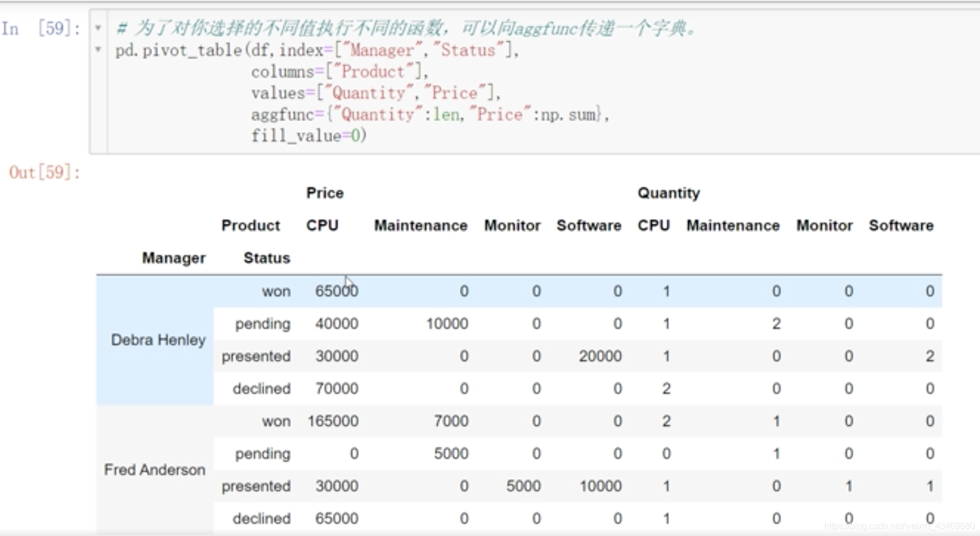Click Debra Henley's presented status label
The width and height of the screenshot is (980, 536).
pyautogui.click(x=256, y=356)
